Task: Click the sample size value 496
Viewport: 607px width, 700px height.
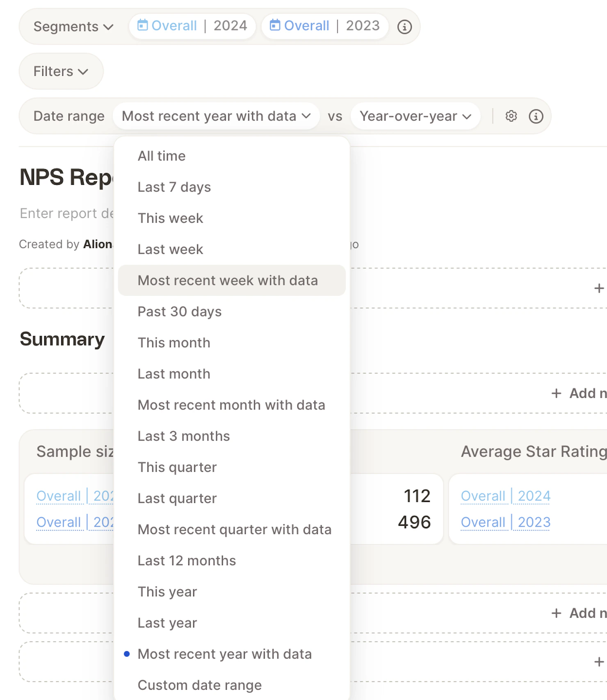Action: pyautogui.click(x=414, y=523)
